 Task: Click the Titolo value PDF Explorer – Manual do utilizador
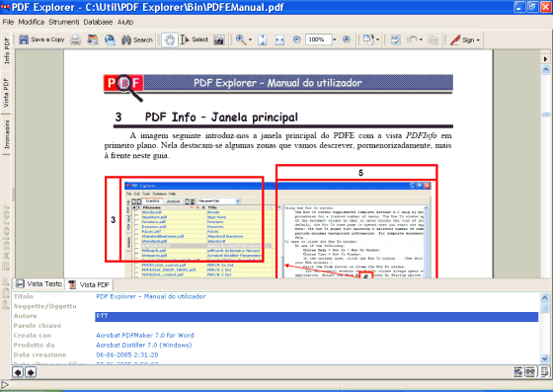pyautogui.click(x=150, y=296)
